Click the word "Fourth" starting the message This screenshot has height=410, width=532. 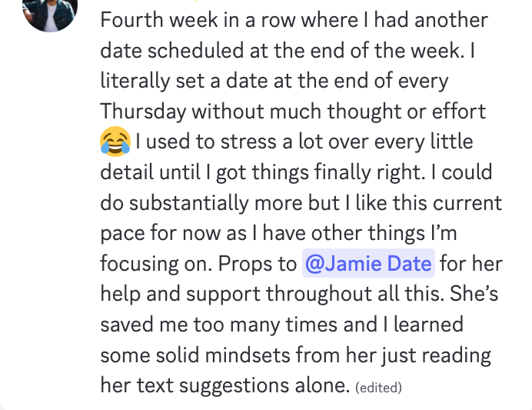click(131, 20)
